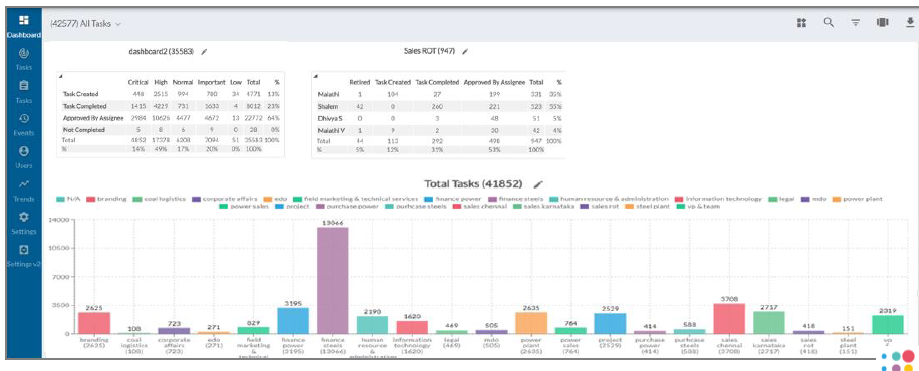Viewport: 919px width, 371px height.
Task: Open the Settings gear sidebar item
Action: [x=23, y=223]
